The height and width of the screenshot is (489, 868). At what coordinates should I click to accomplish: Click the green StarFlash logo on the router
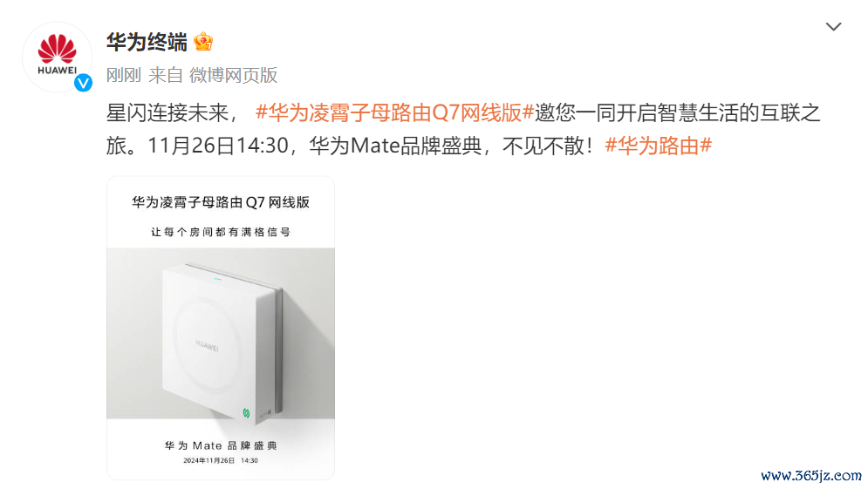[x=246, y=412]
